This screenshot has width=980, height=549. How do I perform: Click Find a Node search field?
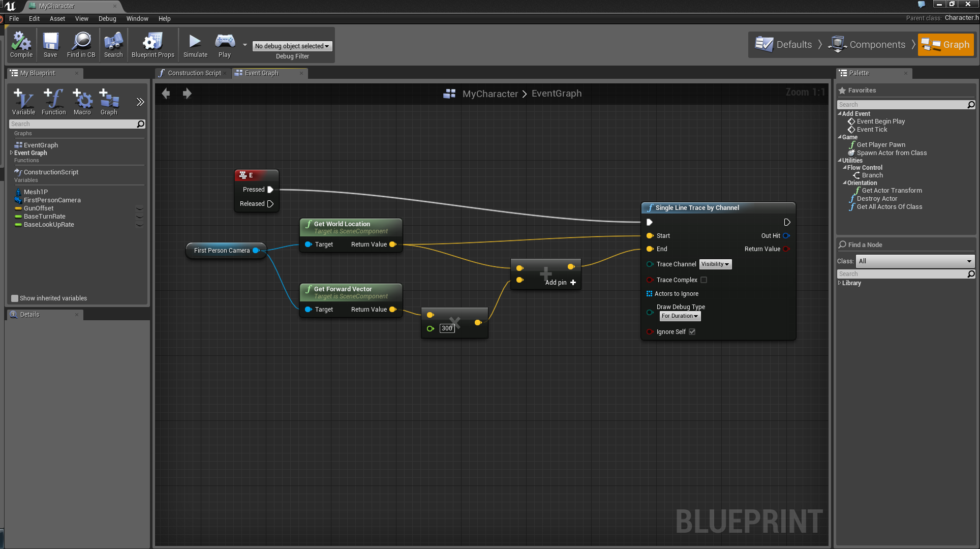pyautogui.click(x=906, y=274)
